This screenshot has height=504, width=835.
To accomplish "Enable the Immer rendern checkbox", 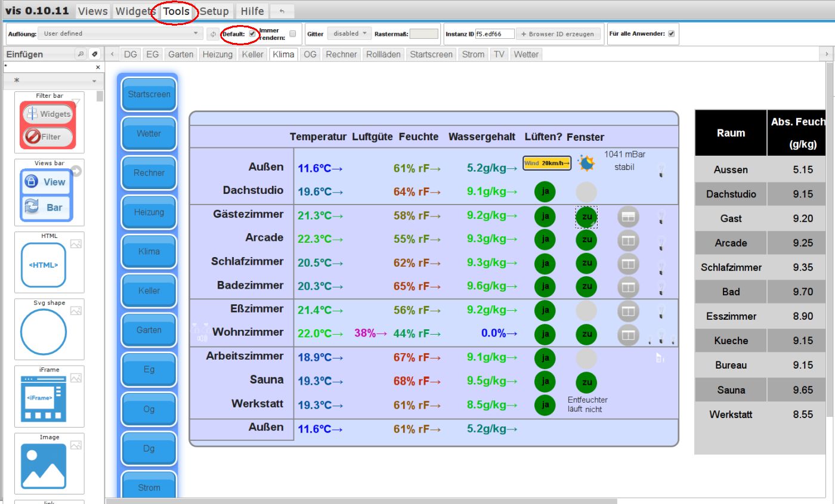I will (x=292, y=34).
